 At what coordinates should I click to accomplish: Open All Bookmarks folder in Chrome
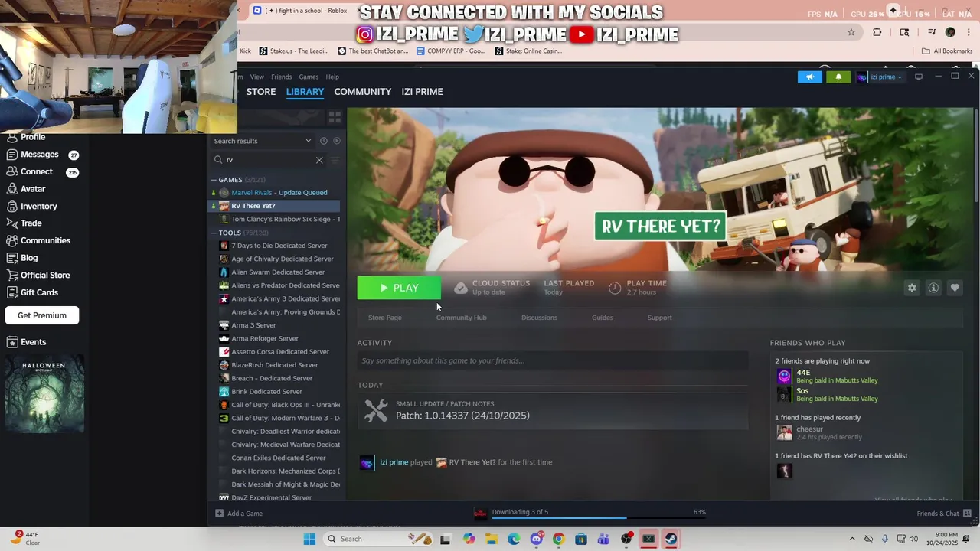click(x=947, y=51)
